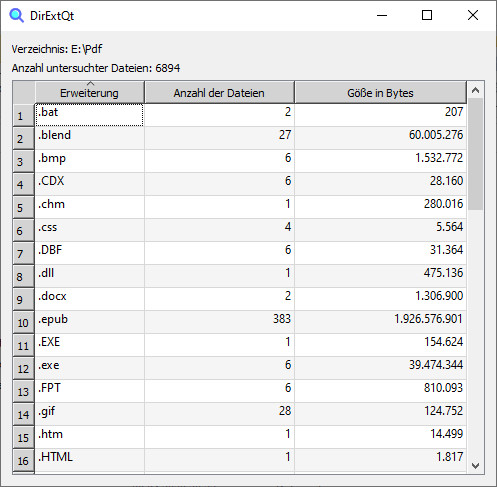This screenshot has width=497, height=487.
Task: Select the .gif extension cell
Action: coord(89,414)
